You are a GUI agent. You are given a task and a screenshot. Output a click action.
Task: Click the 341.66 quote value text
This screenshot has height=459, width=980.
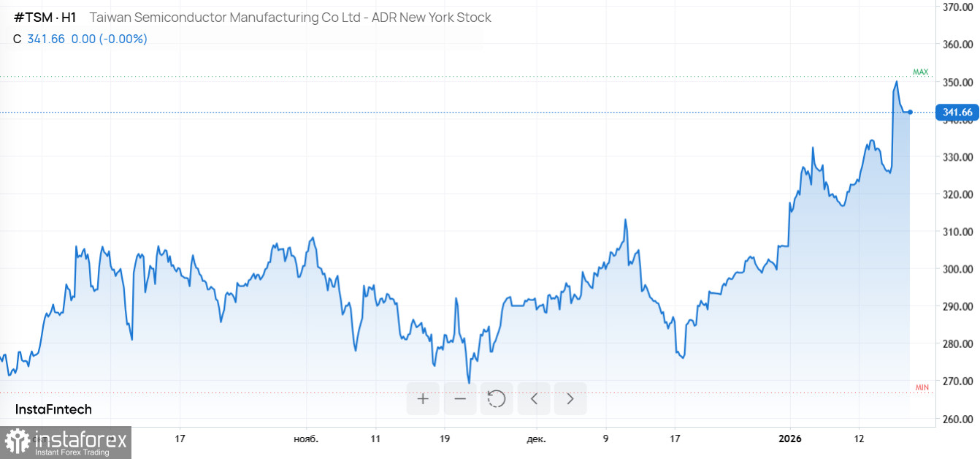coord(45,39)
